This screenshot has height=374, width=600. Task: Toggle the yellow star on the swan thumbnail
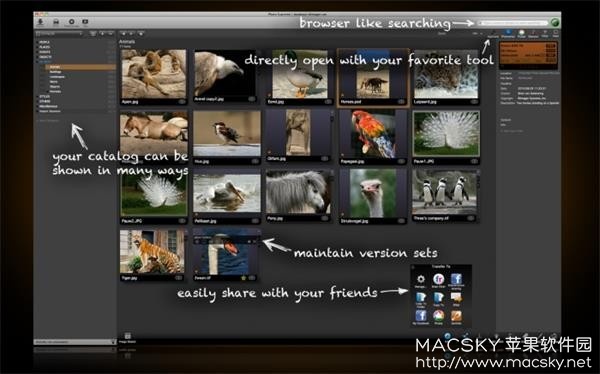tap(243, 278)
